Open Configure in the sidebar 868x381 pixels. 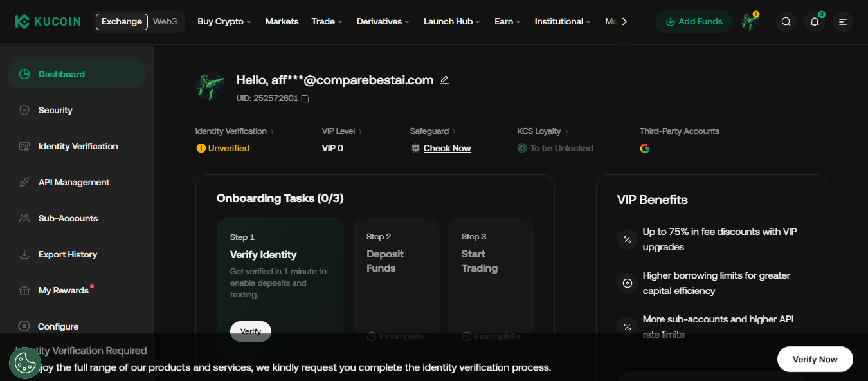click(77, 326)
